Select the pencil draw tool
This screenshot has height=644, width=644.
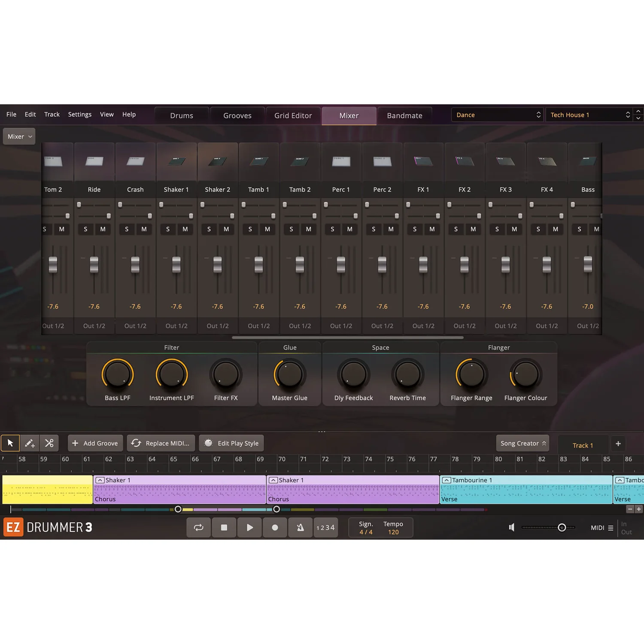[x=30, y=443]
